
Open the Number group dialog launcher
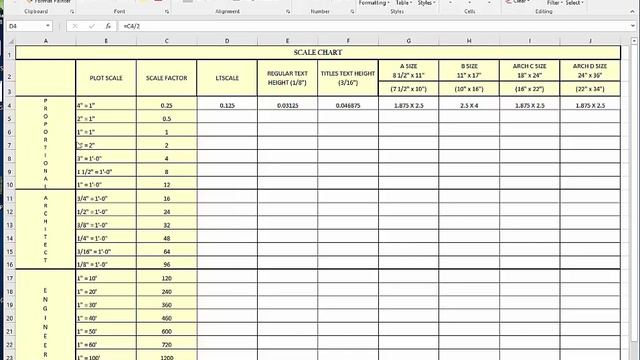[x=352, y=12]
